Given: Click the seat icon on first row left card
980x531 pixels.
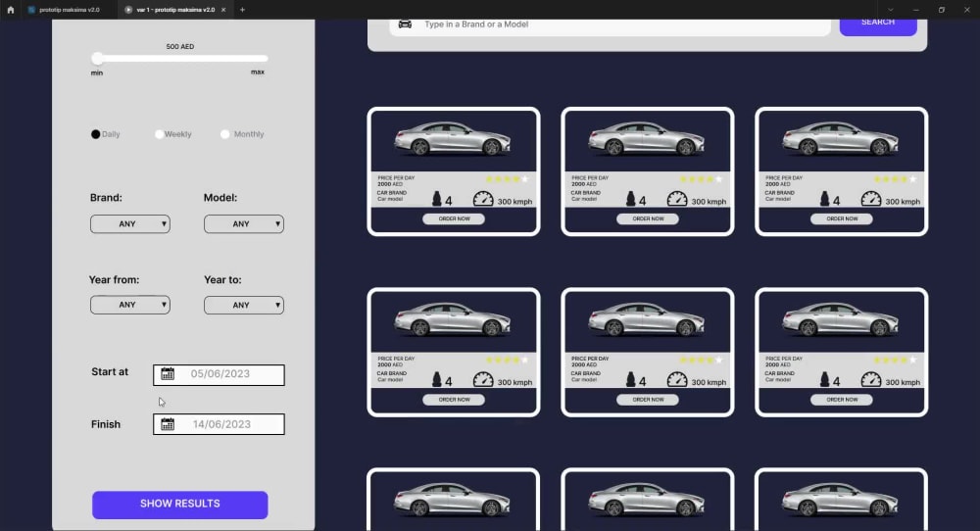Looking at the screenshot, I should click(x=437, y=199).
